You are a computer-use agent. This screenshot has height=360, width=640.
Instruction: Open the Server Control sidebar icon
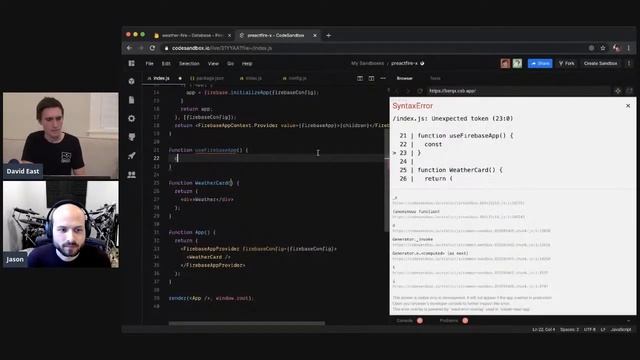(131, 137)
